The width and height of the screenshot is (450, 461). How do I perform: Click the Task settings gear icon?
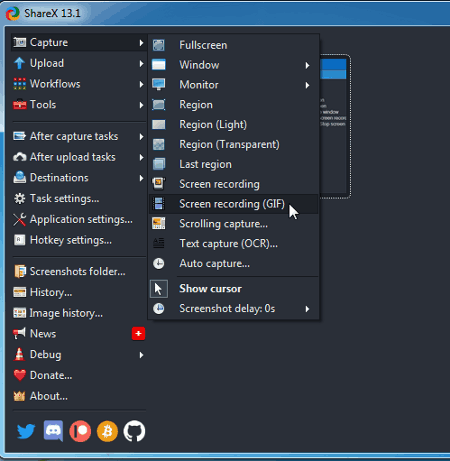(x=19, y=199)
